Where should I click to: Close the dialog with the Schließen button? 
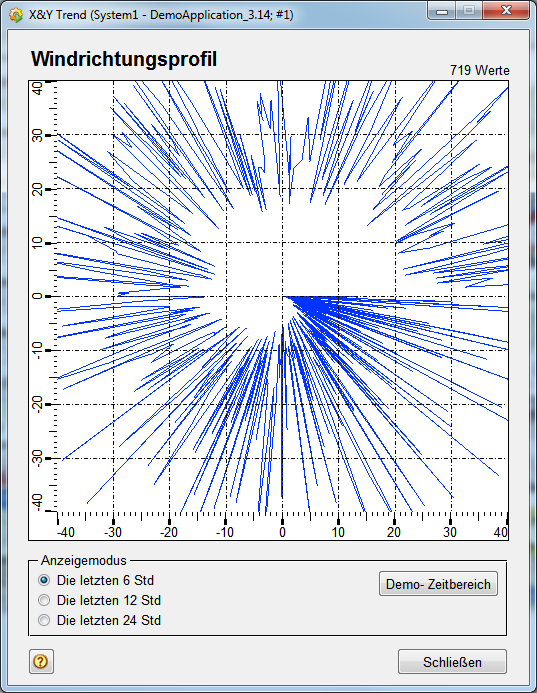(452, 662)
